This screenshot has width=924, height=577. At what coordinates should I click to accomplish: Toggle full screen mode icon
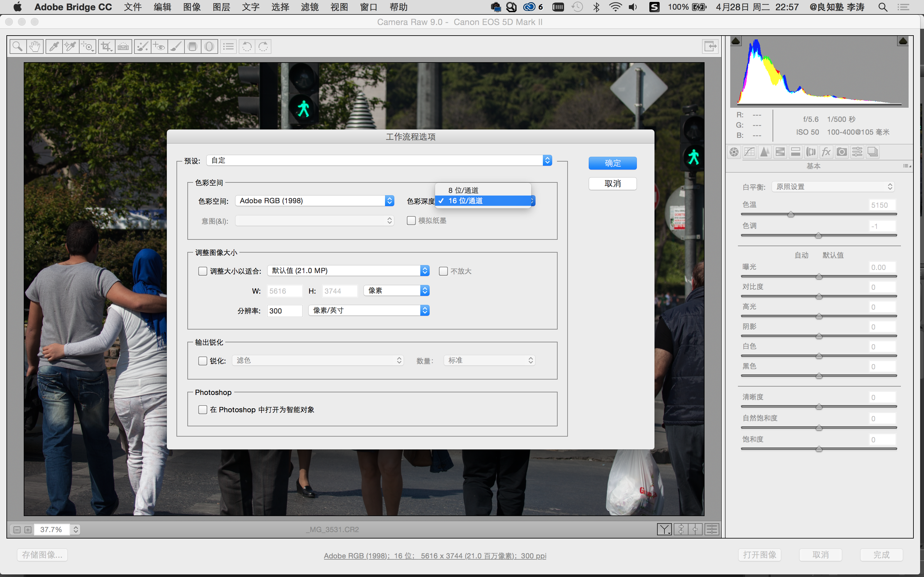coord(710,46)
